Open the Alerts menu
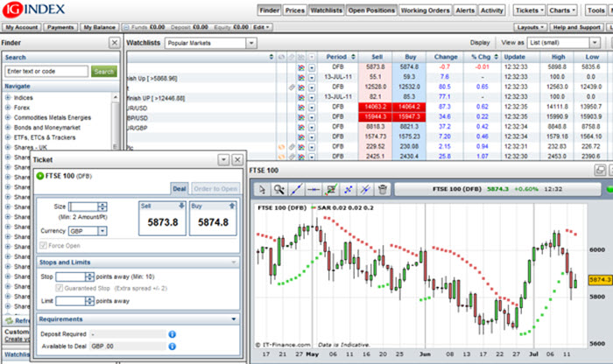Viewport: 613px width, 364px height. pyautogui.click(x=465, y=10)
